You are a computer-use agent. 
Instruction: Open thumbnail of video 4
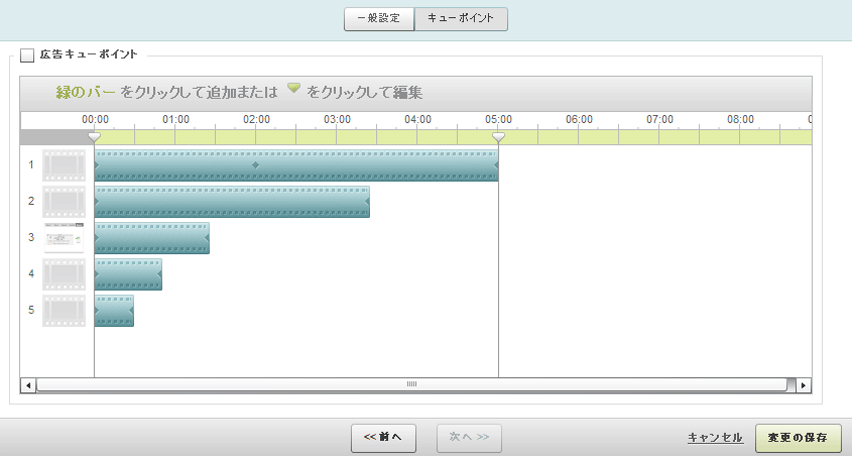(x=64, y=274)
